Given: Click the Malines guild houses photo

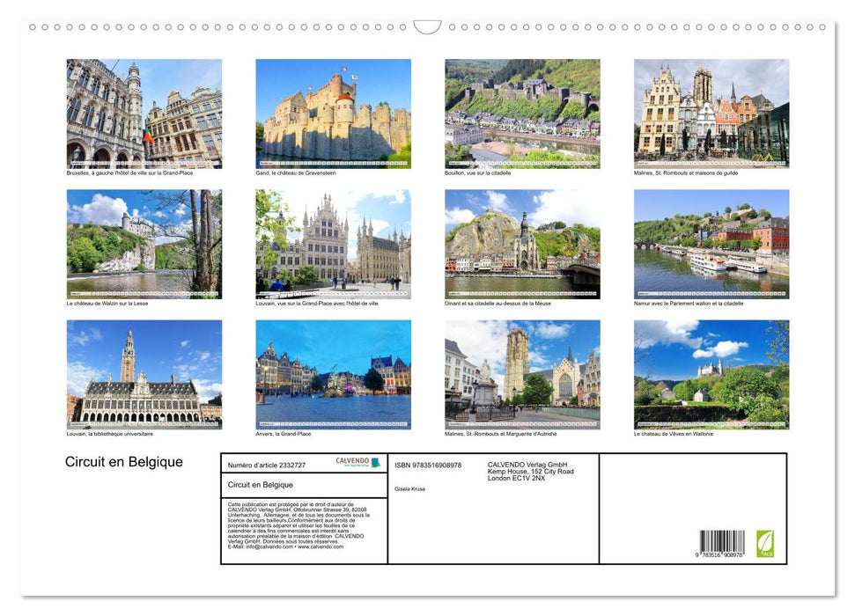Looking at the screenshot, I should click(x=711, y=114).
